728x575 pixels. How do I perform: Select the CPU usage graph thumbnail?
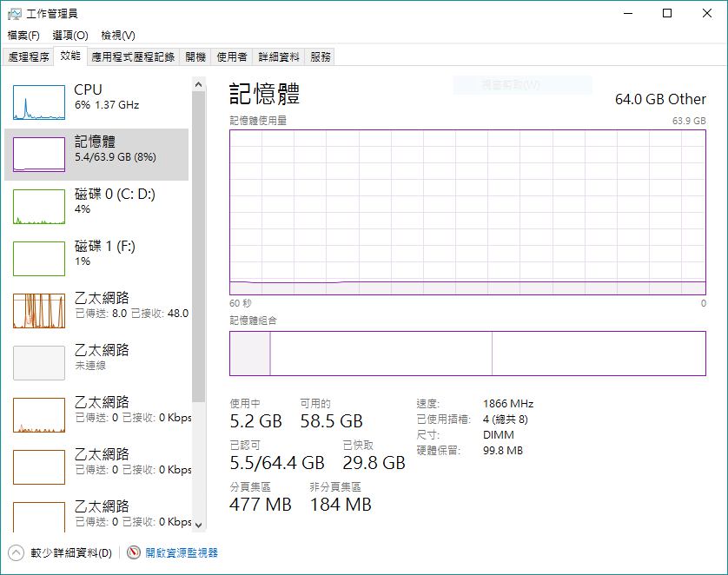39,102
